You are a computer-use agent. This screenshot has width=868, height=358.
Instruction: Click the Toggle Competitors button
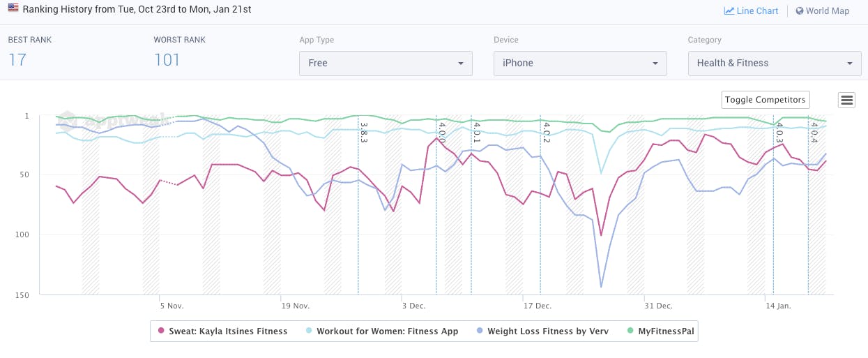tap(765, 100)
